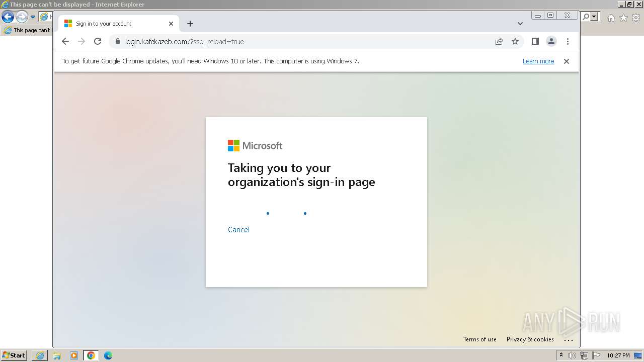This screenshot has height=362, width=644.
Task: Show hidden system tray icons
Action: point(561,355)
